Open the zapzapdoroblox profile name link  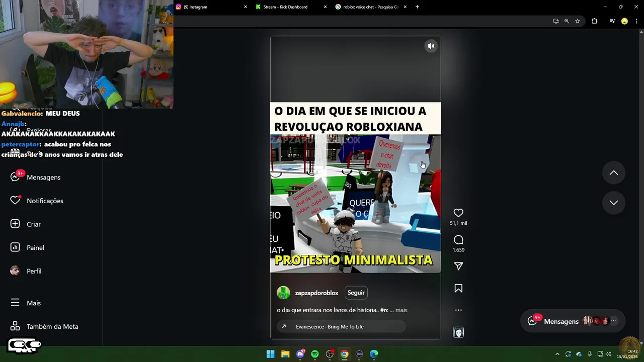pos(316,293)
